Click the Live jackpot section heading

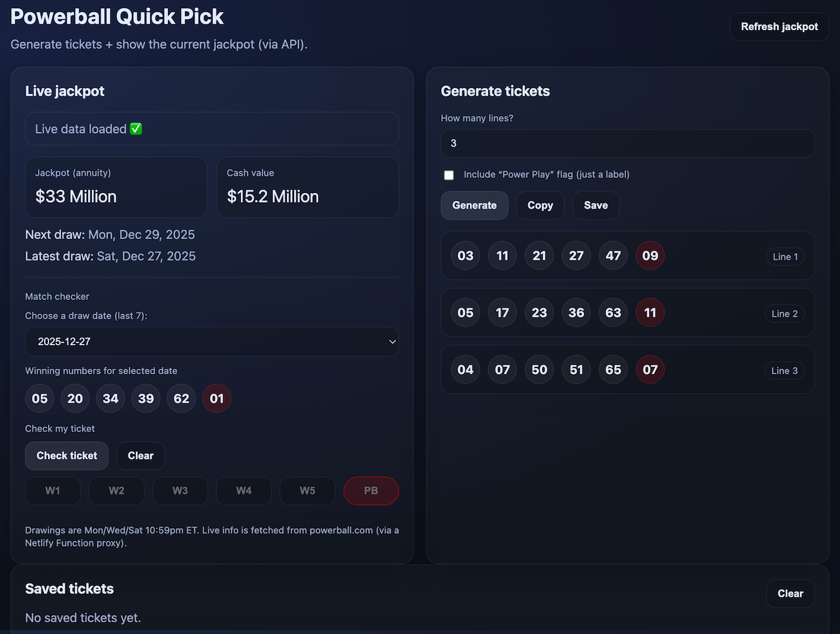pyautogui.click(x=64, y=91)
